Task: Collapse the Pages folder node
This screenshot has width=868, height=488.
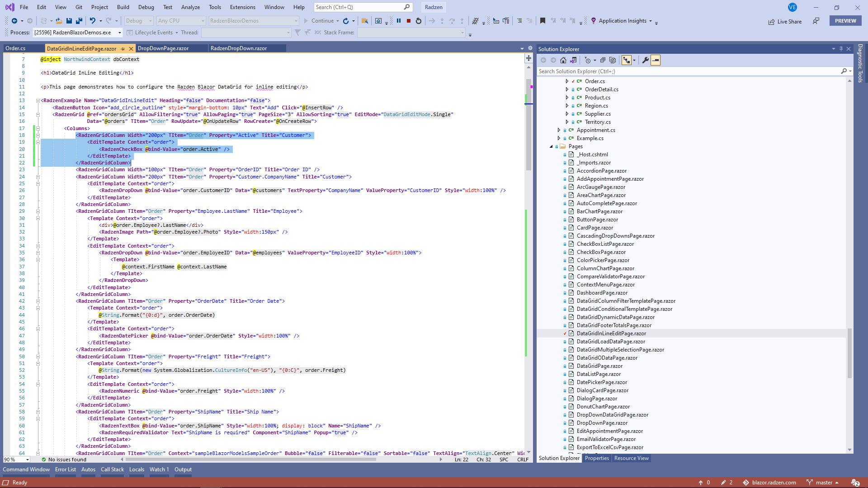Action: 551,146
